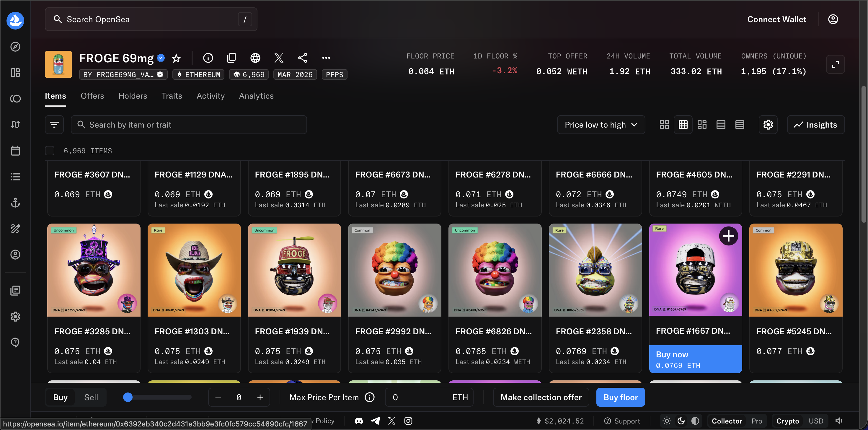The image size is (868, 430).
Task: Open the FROGE69MG_VA creator link
Action: 123,74
